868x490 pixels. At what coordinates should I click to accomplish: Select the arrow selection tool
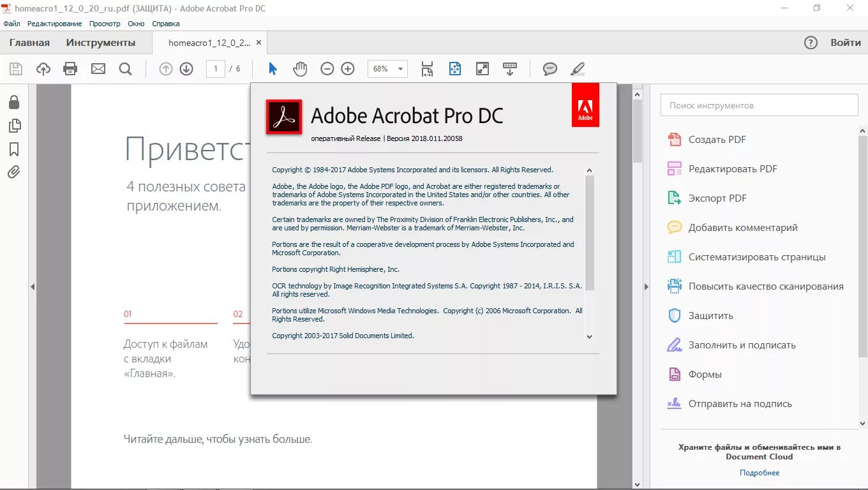tap(273, 69)
